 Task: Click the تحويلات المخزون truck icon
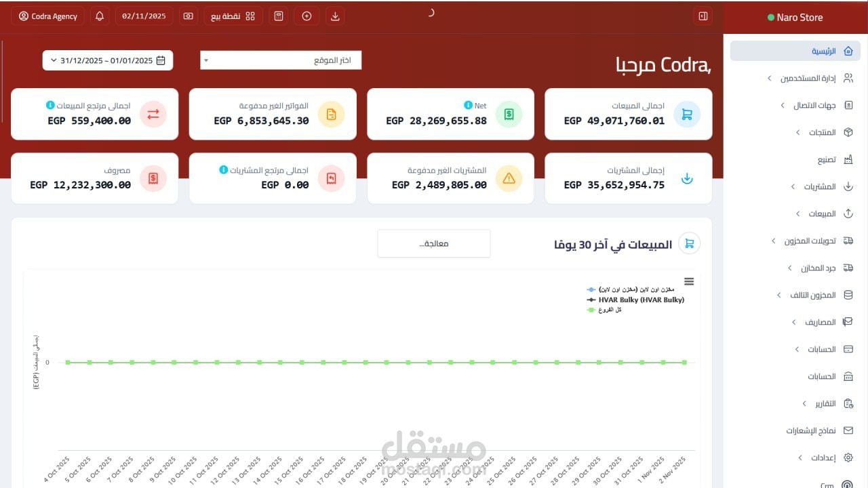(x=848, y=241)
